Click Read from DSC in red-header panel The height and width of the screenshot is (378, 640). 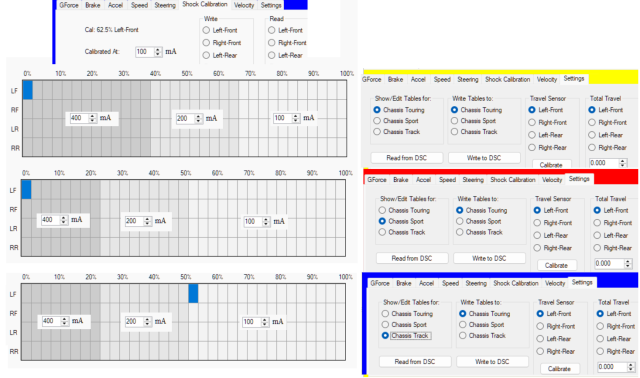coord(412,258)
